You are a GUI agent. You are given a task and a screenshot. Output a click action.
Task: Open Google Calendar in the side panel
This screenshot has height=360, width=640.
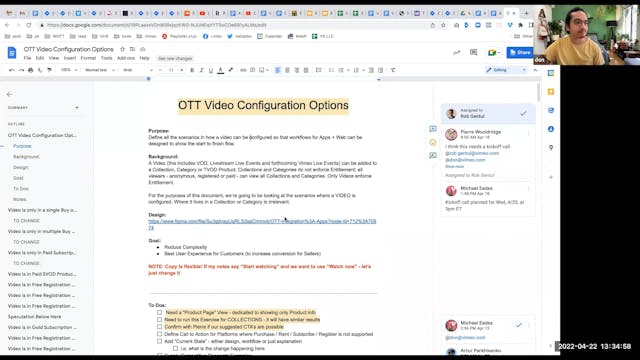pos(551,73)
